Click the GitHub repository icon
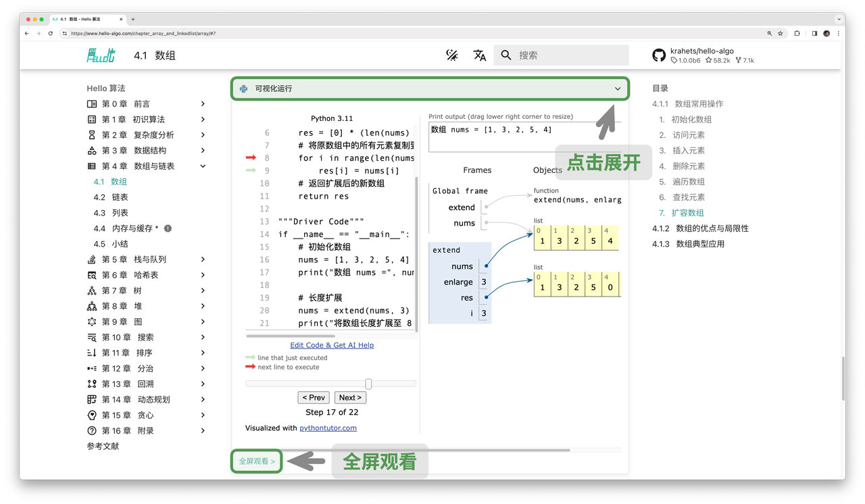 (659, 55)
